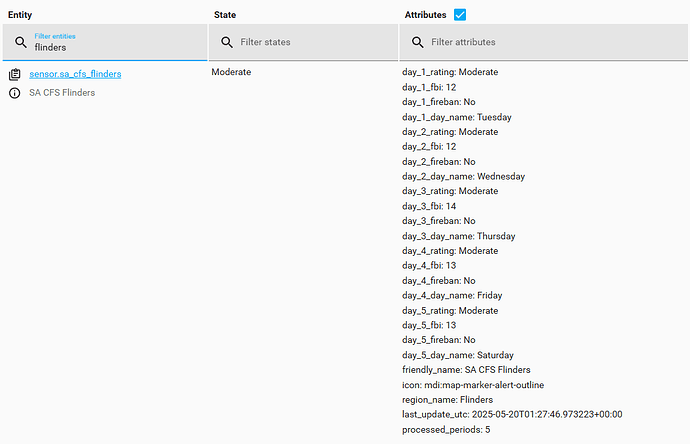Select the Moderate state value
The width and height of the screenshot is (690, 444).
(231, 73)
